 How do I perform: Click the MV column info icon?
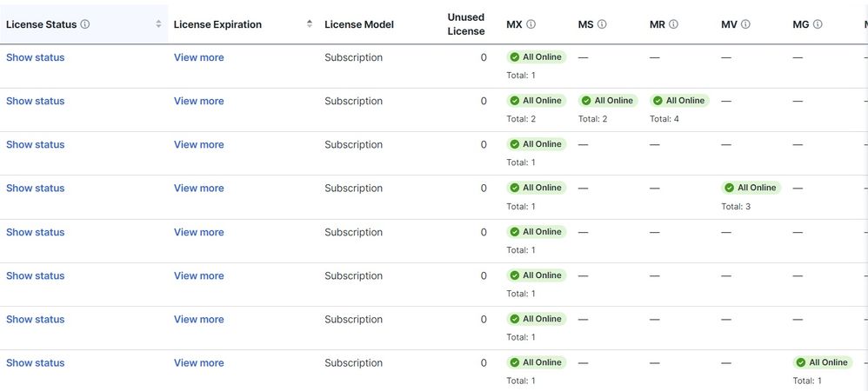tap(746, 24)
